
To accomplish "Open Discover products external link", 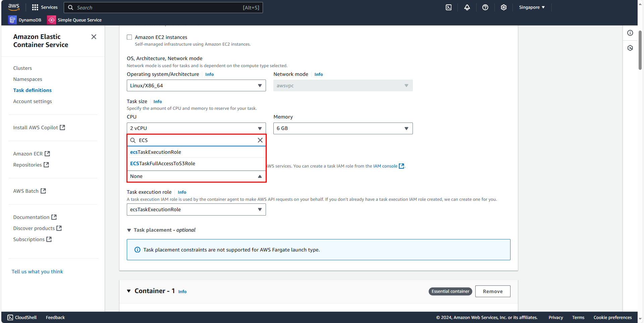I will (37, 228).
